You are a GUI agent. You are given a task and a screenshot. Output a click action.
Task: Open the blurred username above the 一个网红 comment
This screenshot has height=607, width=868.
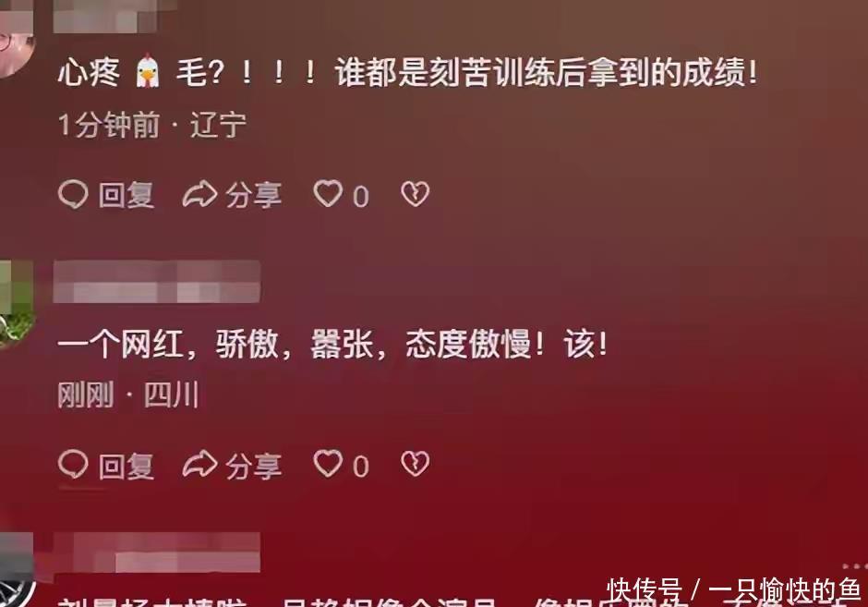(x=157, y=282)
